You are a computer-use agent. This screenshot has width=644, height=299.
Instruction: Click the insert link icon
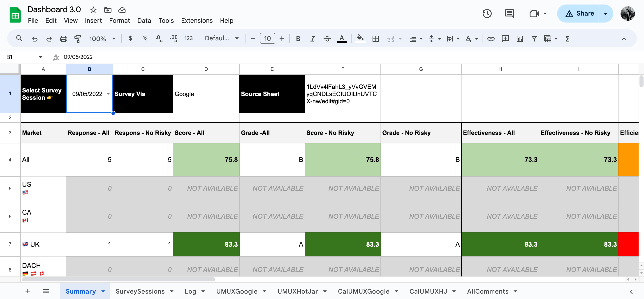click(491, 39)
